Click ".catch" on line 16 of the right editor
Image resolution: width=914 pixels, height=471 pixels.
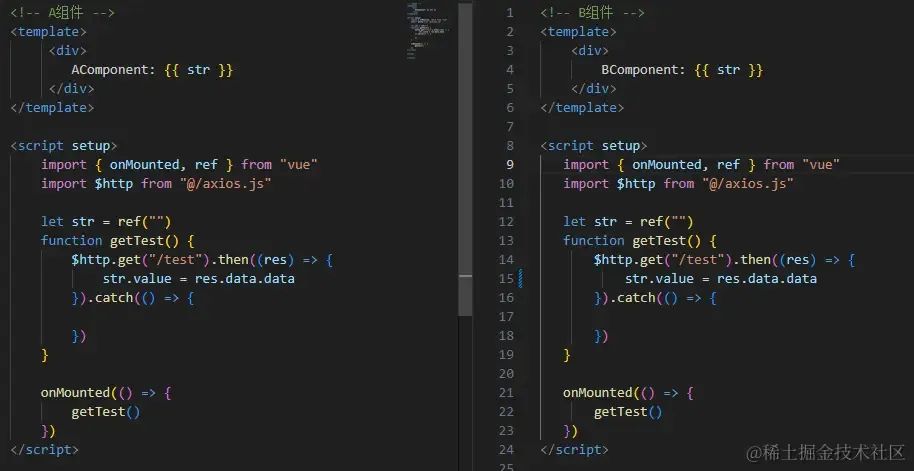632,298
